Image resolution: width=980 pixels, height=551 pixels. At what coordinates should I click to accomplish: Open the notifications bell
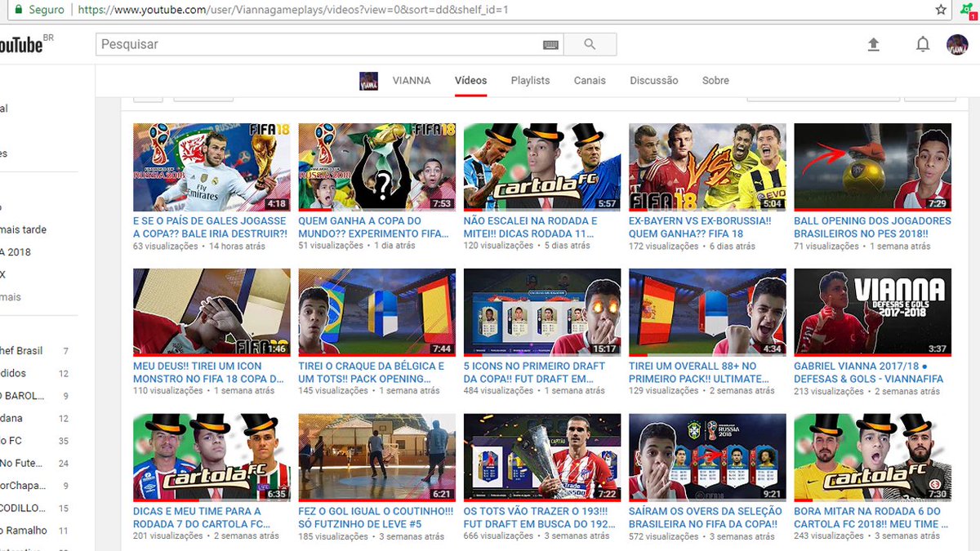(x=923, y=44)
